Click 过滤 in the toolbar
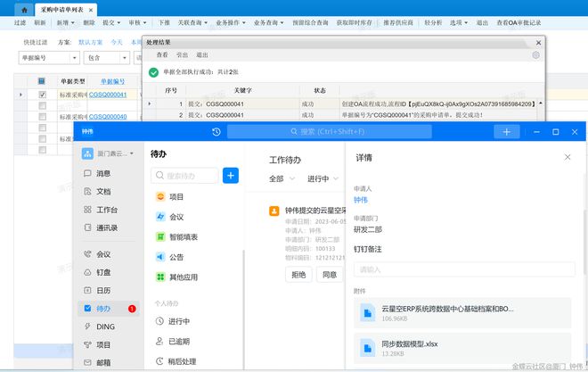588x372 pixels. click(20, 23)
